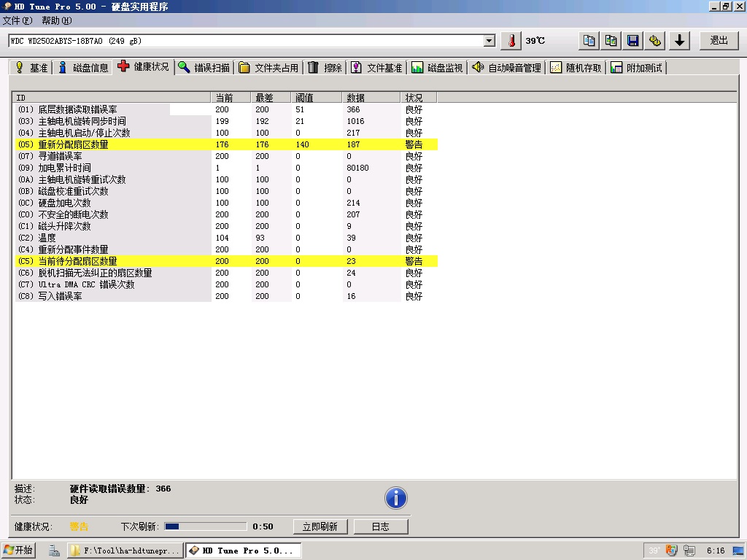Select the highlighted (05) 重新分配扇区数量 row
The image size is (747, 560).
coord(226,144)
